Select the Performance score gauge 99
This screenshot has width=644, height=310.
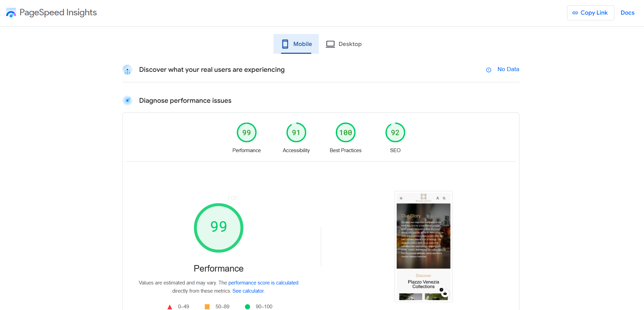click(x=246, y=132)
